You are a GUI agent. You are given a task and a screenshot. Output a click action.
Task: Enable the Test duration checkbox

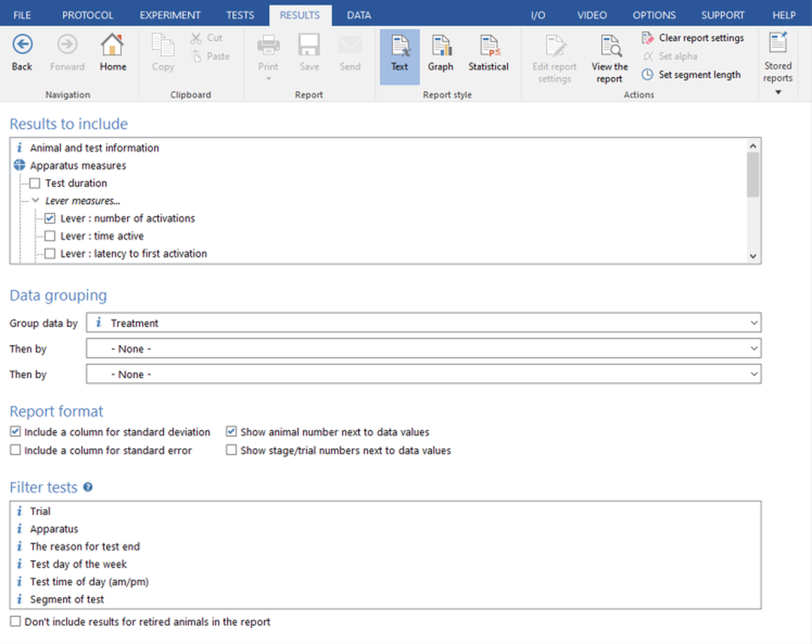point(35,183)
